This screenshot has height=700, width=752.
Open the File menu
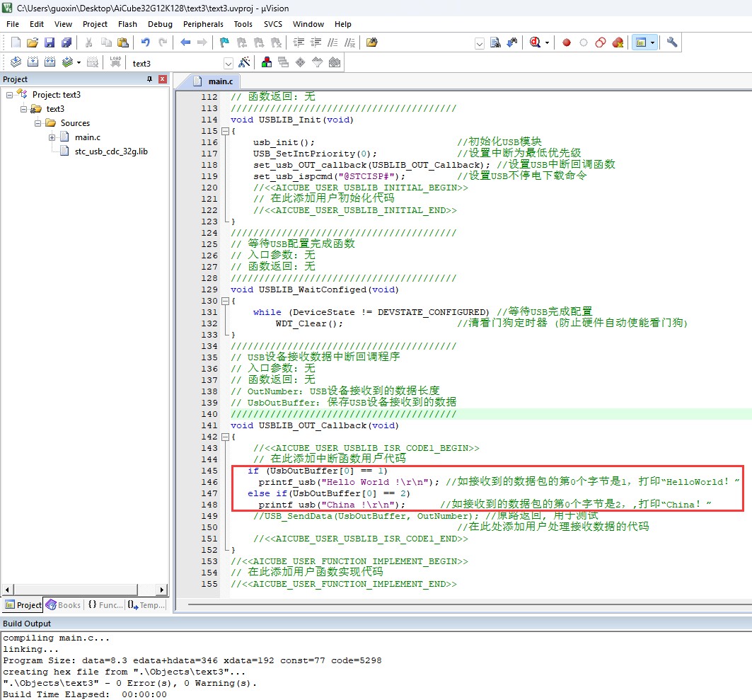point(13,24)
